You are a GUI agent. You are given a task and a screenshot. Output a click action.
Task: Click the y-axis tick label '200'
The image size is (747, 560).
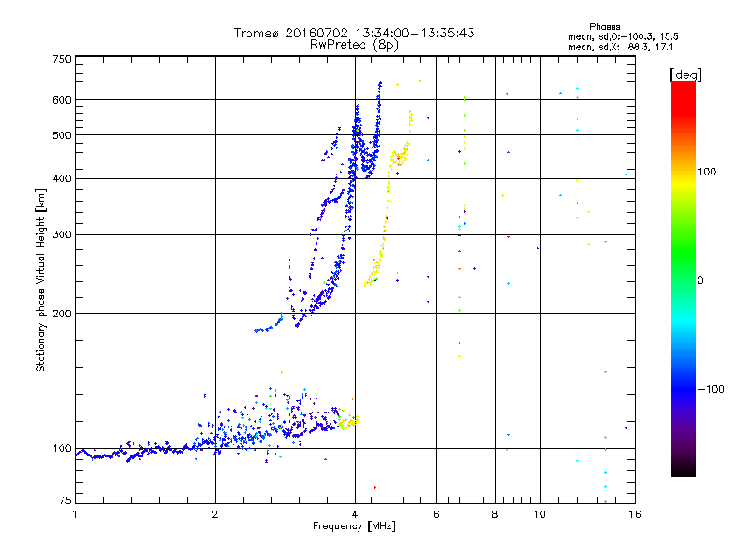coord(62,313)
